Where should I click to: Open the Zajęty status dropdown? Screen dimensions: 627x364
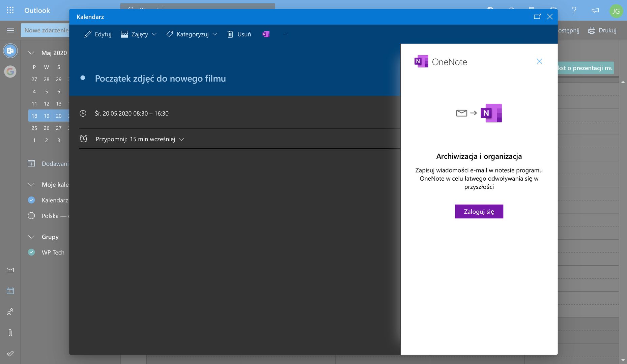pos(139,34)
